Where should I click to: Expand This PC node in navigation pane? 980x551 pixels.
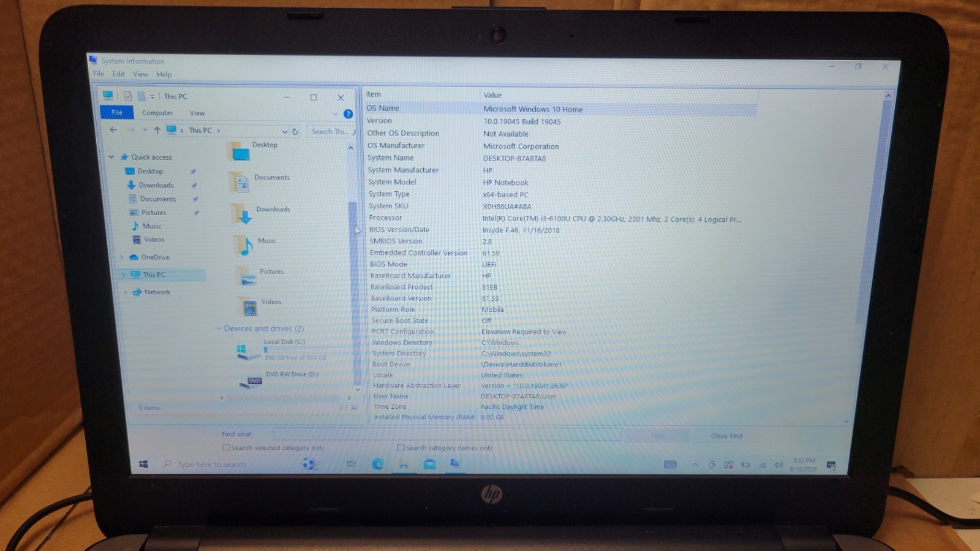click(x=123, y=275)
